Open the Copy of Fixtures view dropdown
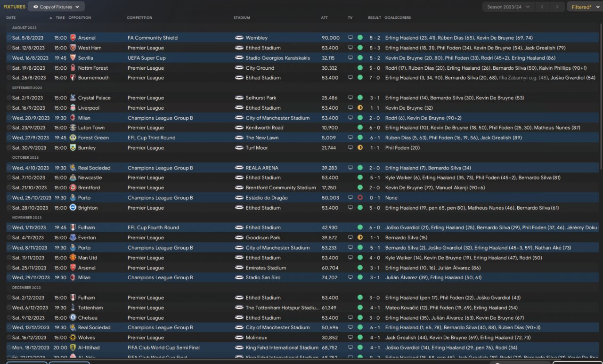 coord(57,7)
